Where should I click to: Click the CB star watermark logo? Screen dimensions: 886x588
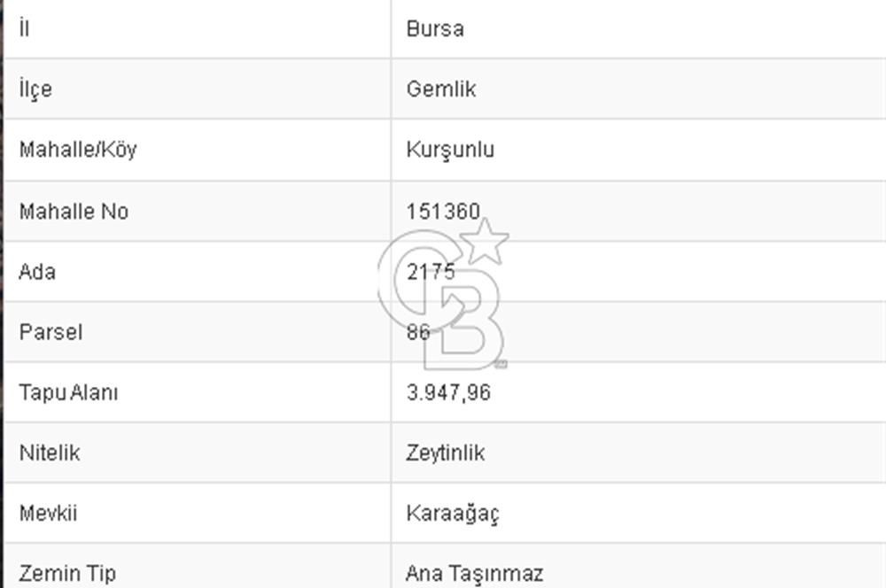pos(445,297)
